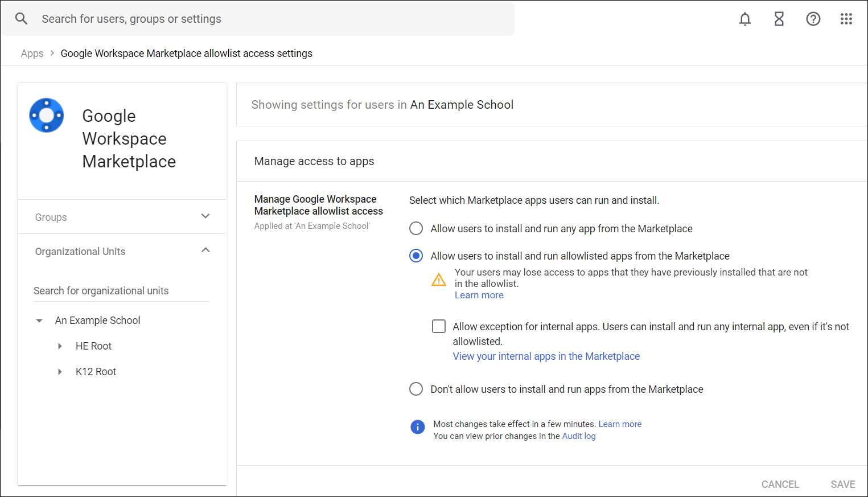Select don't allow users to install apps

tap(416, 389)
